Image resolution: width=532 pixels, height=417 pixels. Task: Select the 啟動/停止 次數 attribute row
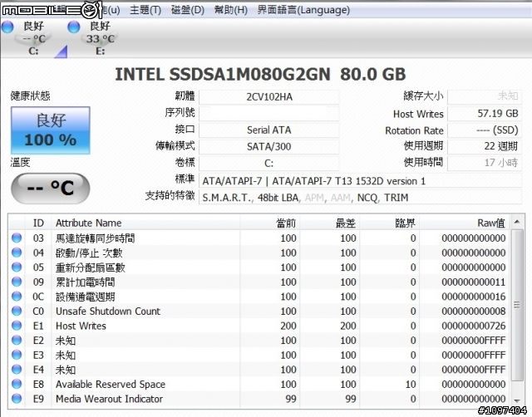click(259, 253)
